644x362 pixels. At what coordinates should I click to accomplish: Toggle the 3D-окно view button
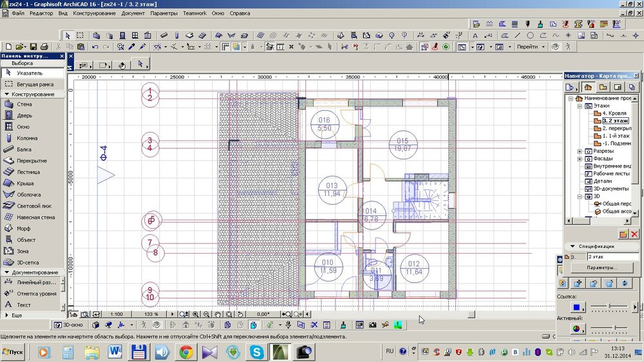[68, 325]
